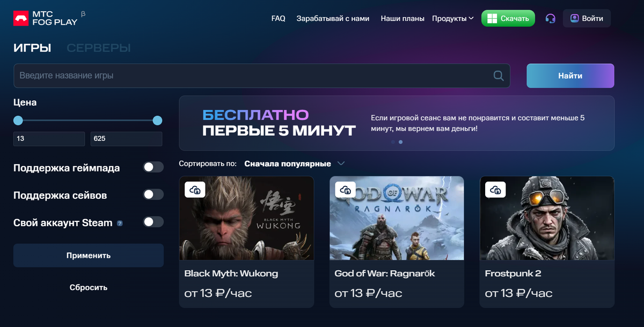This screenshot has width=644, height=327.
Task: Enable the saves support toggle
Action: click(153, 195)
